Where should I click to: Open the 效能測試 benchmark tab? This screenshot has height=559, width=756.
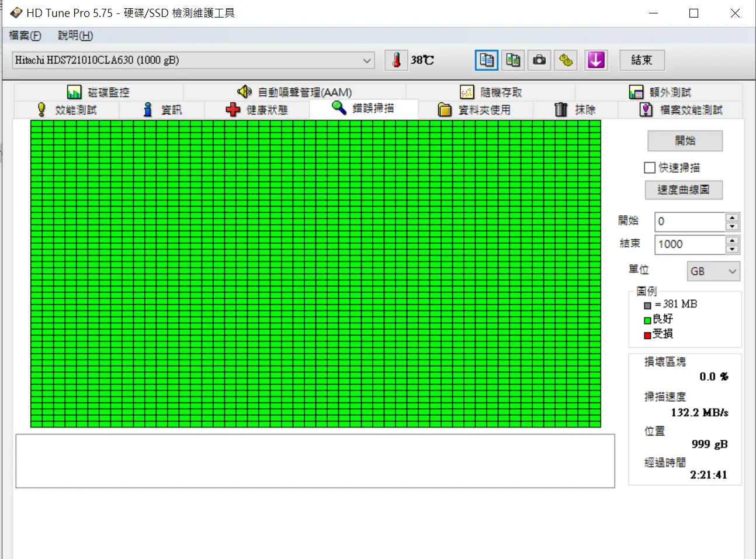67,110
